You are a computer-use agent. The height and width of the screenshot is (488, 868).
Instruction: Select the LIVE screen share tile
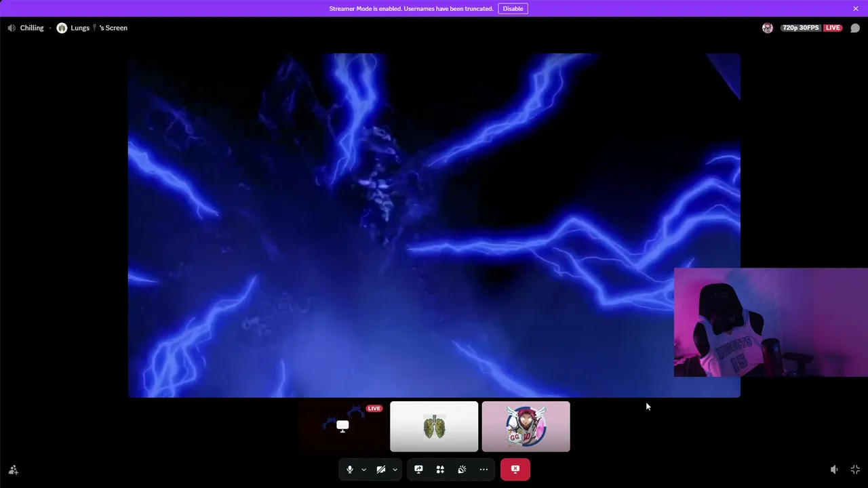point(342,426)
